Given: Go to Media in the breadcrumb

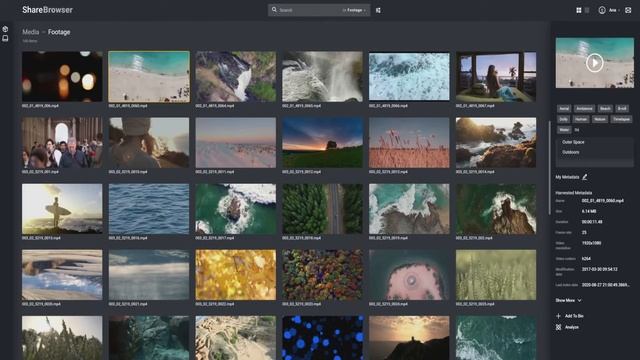Looking at the screenshot, I should tap(31, 32).
